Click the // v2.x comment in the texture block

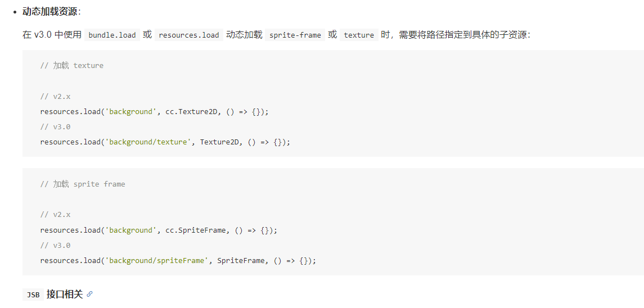(55, 97)
